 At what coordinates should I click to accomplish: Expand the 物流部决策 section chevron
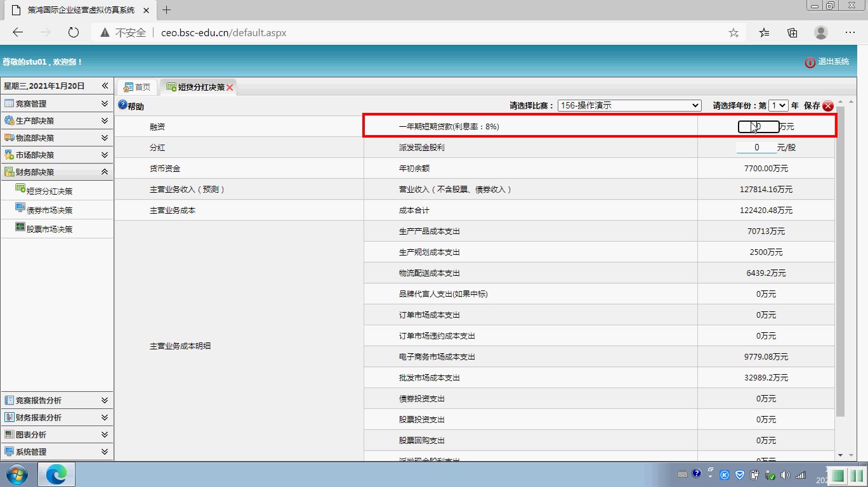(105, 138)
